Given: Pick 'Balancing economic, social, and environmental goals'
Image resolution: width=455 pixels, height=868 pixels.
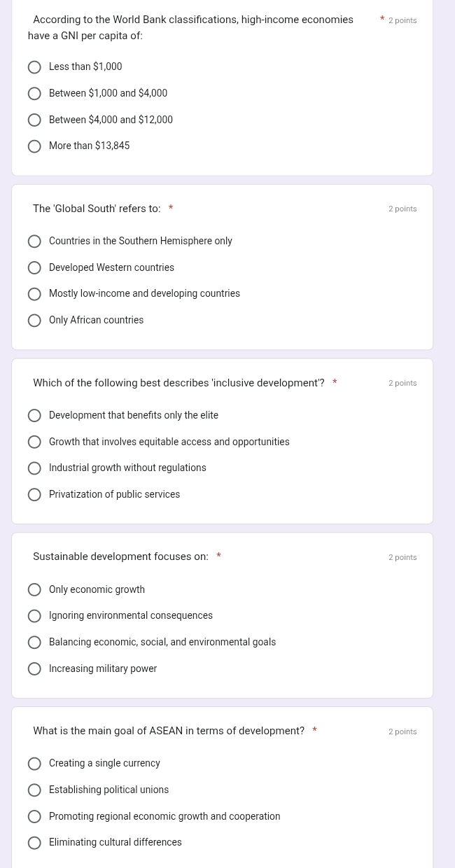Looking at the screenshot, I should (34, 643).
